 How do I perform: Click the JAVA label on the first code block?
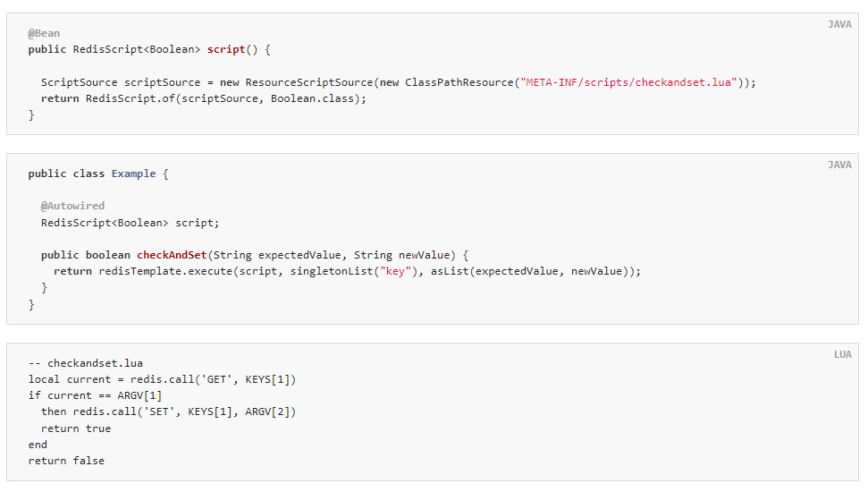[x=839, y=24]
